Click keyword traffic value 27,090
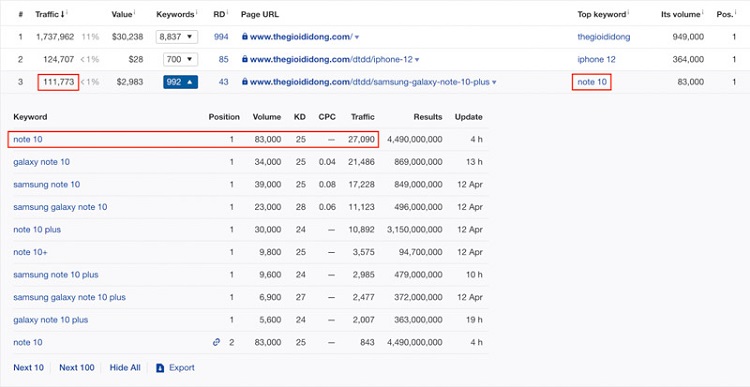Screen dimensions: 750x387 (361, 139)
